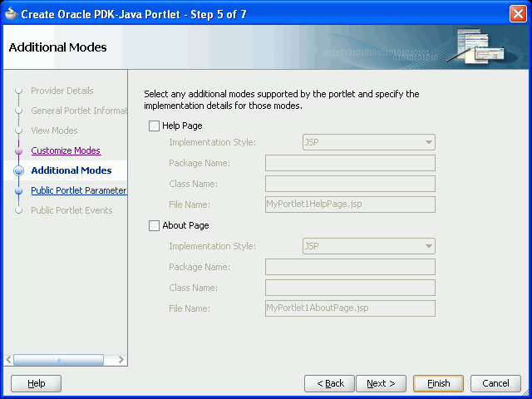Click the Public Portlet Parameters step bullet
Image resolution: width=532 pixels, height=399 pixels.
coord(18,190)
